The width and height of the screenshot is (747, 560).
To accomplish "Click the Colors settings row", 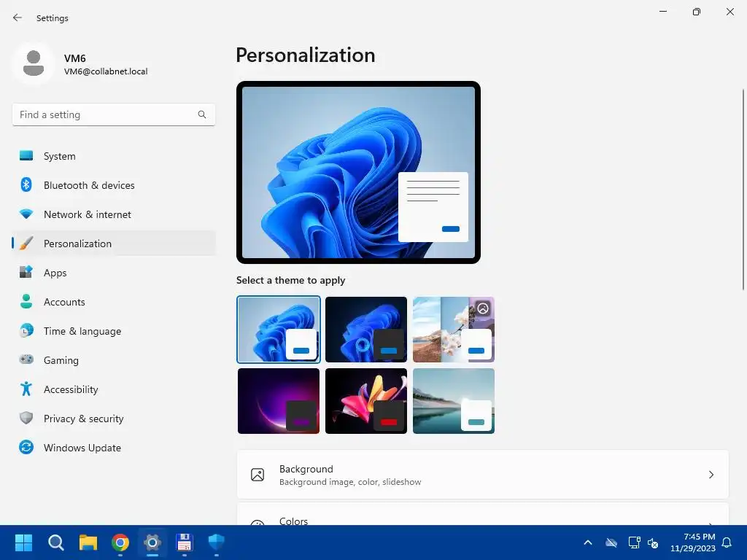I will [x=483, y=514].
